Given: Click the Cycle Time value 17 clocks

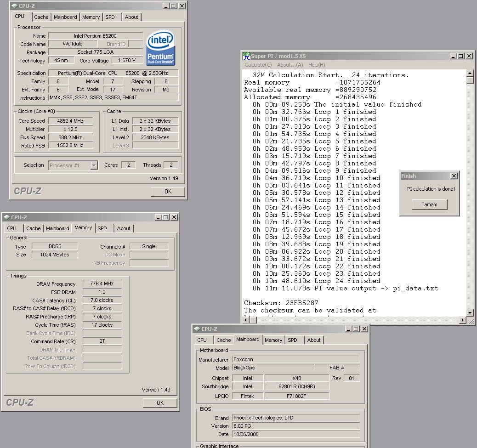Looking at the screenshot, I should click(102, 325).
